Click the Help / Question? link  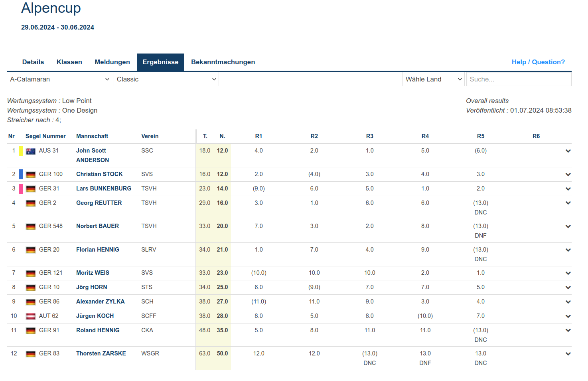(538, 62)
